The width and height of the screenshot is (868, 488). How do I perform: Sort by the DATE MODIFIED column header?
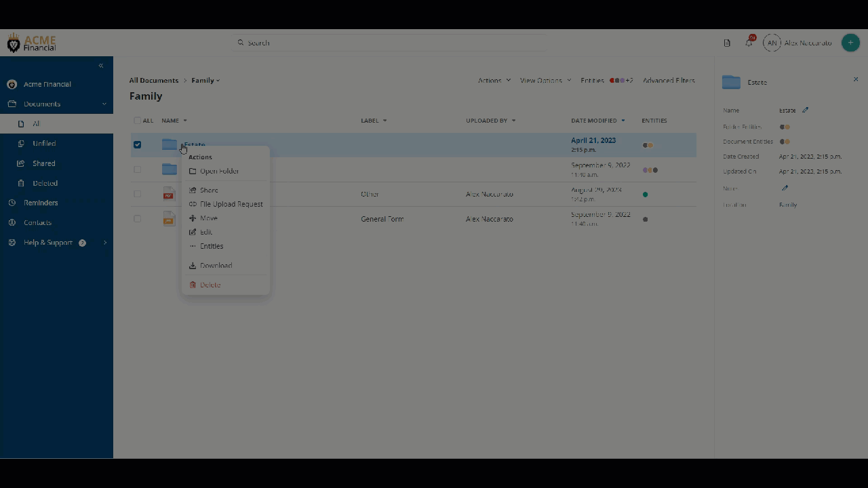point(598,121)
